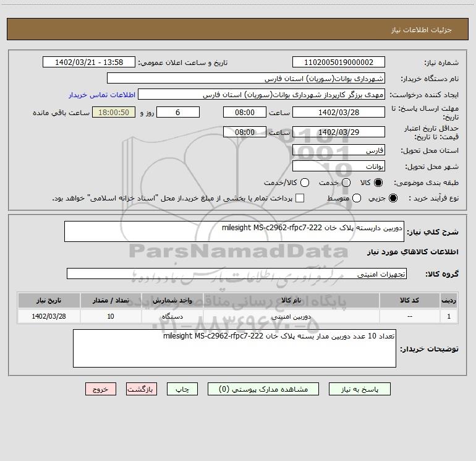Click the توضیحات خریدار text area
Screen dimensions: 476x461
[x=234, y=348]
